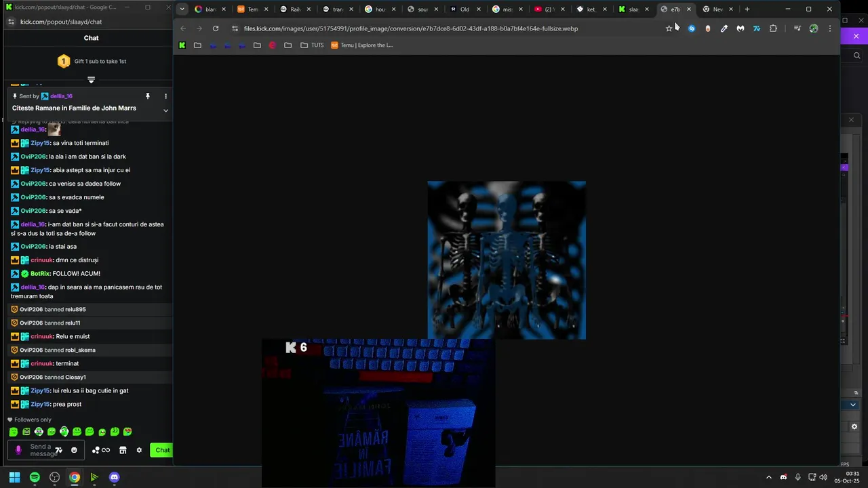868x488 pixels.
Task: Open the TUTS bookmark folder
Action: click(x=312, y=45)
